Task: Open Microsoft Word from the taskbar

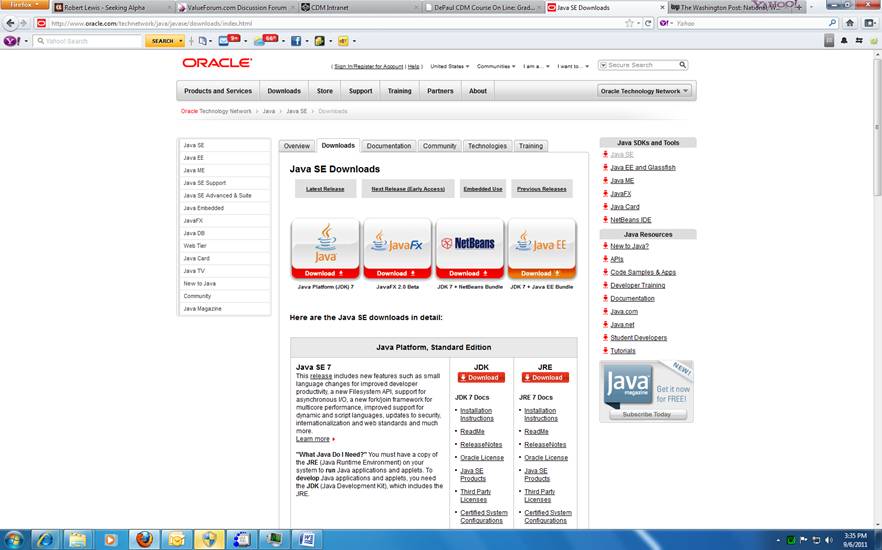Action: (307, 540)
